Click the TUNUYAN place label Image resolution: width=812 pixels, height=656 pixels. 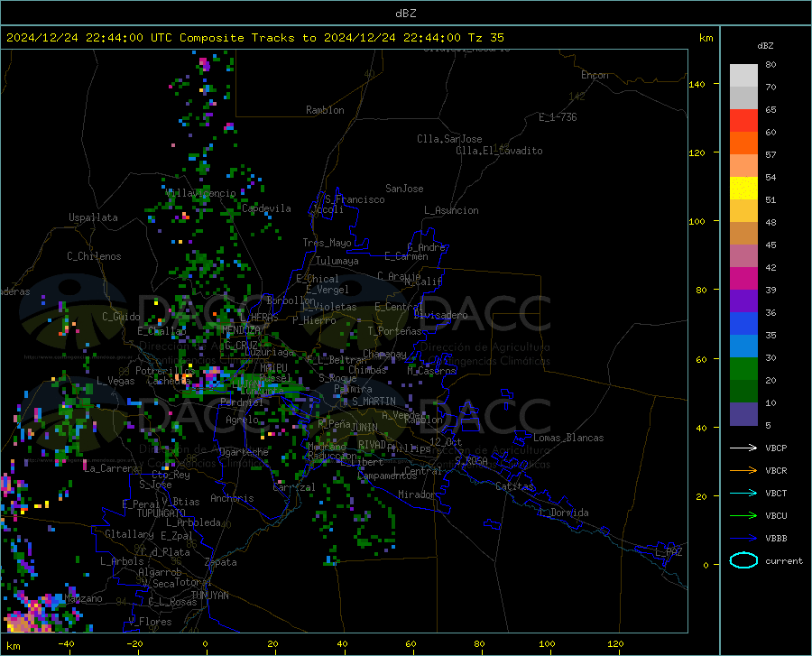[x=209, y=595]
